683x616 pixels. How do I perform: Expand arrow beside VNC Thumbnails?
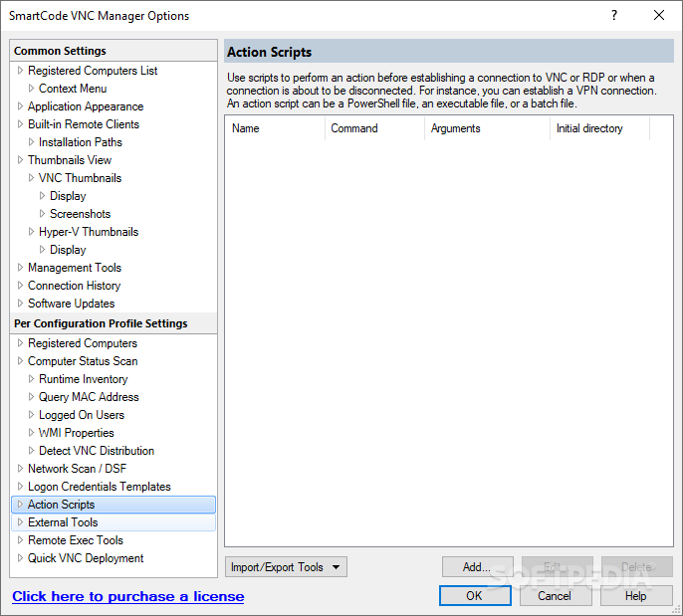point(31,177)
